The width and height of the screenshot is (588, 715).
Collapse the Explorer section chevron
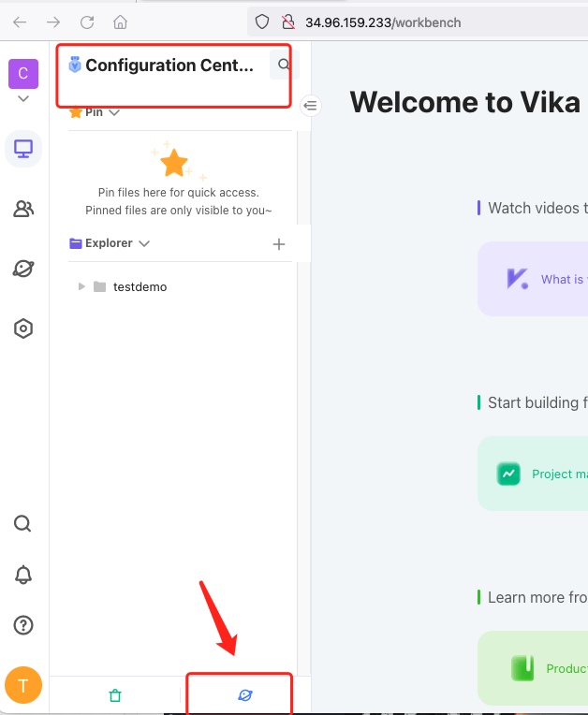[144, 243]
